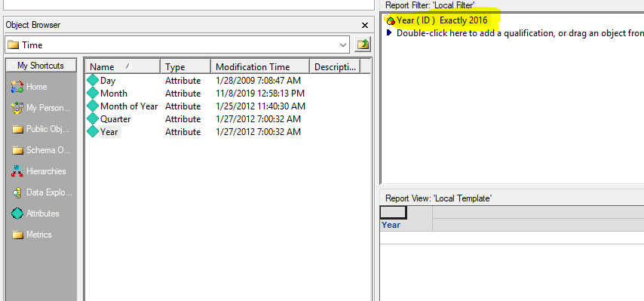Select the Year row name in list
Viewport: 644px width, 301px height.
click(109, 132)
